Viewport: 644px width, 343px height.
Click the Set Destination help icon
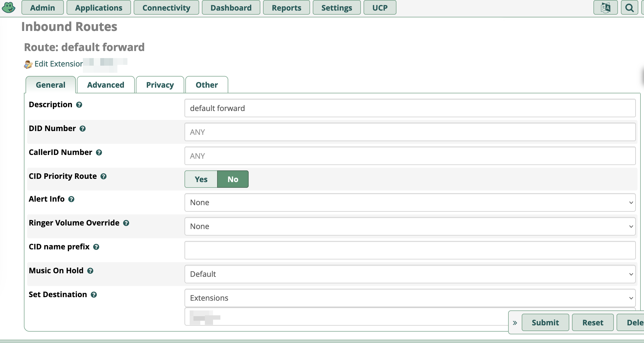coord(94,295)
